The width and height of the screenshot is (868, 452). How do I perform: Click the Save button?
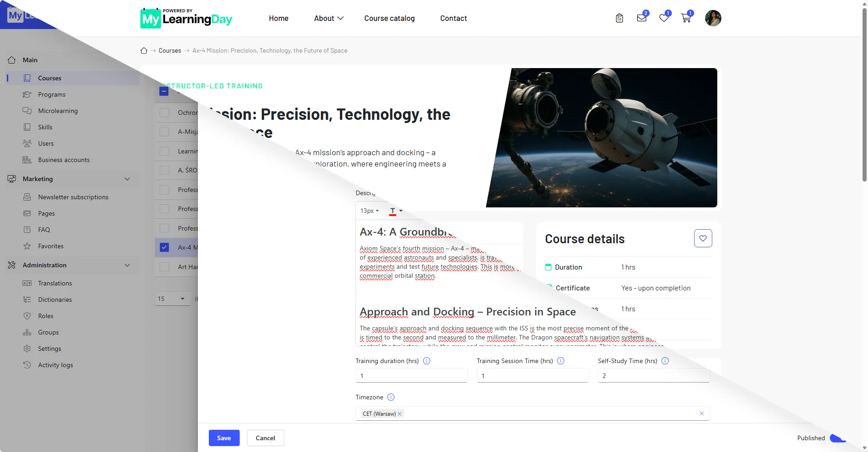click(x=224, y=438)
